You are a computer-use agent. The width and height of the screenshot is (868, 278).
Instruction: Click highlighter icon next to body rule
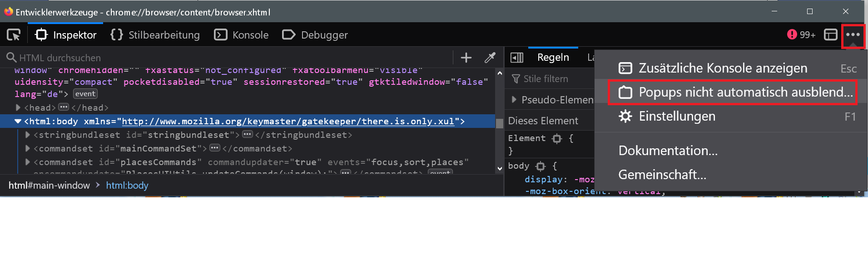pyautogui.click(x=541, y=166)
